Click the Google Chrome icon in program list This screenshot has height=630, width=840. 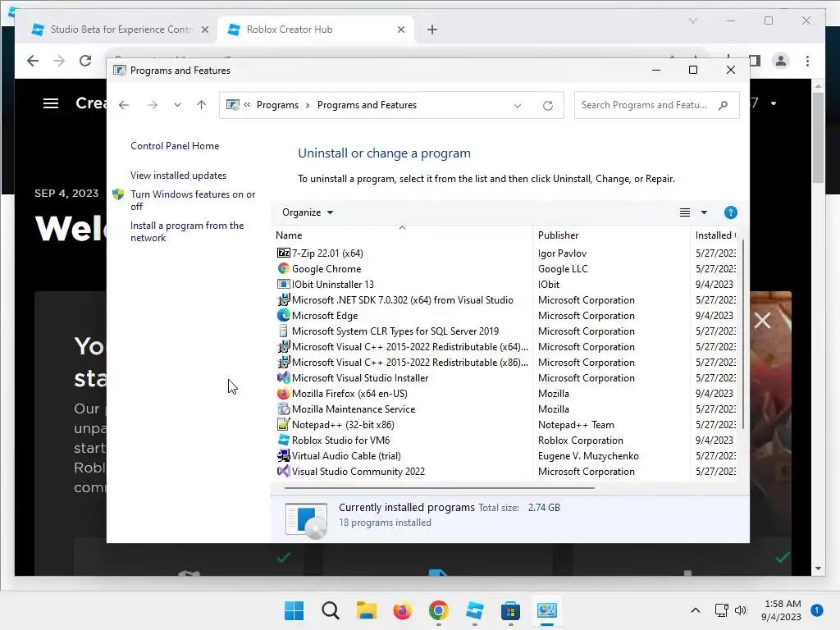pyautogui.click(x=283, y=268)
